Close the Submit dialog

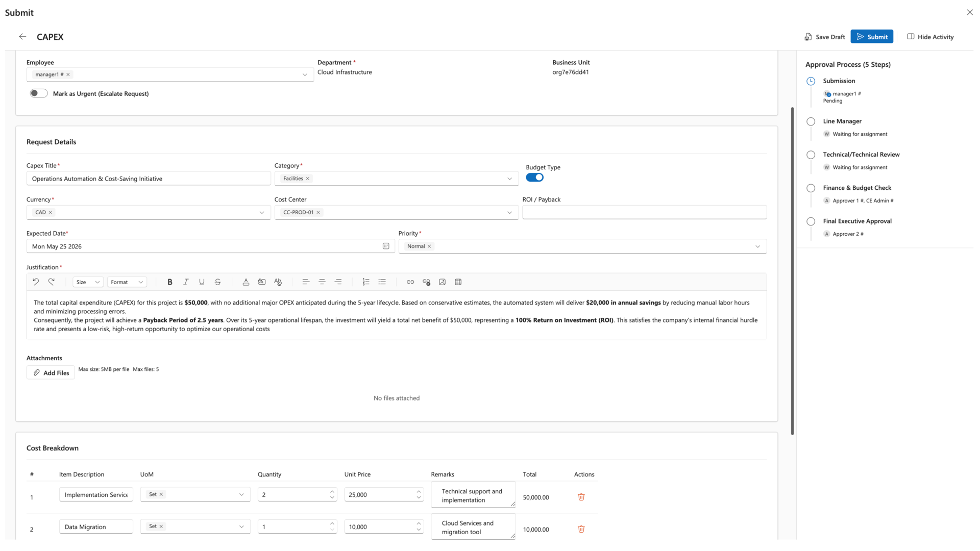click(x=970, y=12)
